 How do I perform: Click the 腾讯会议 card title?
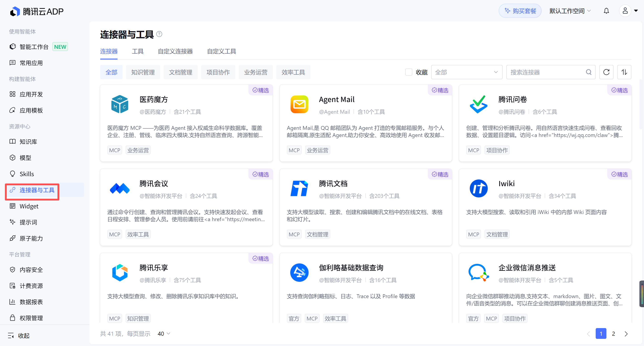tap(153, 184)
